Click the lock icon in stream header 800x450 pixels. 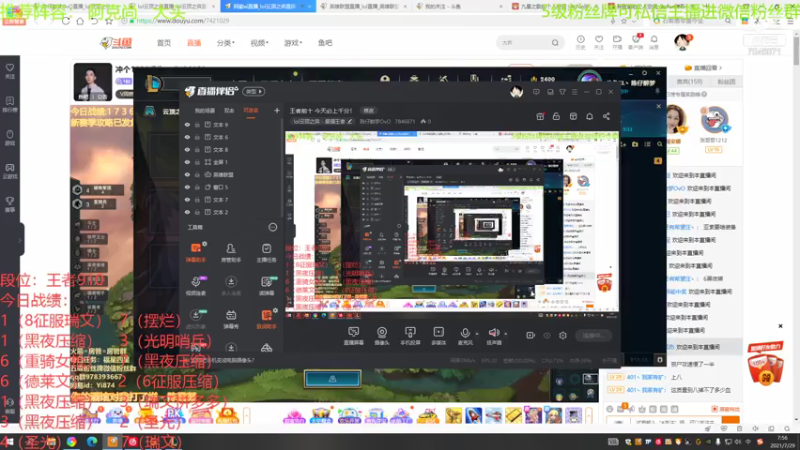click(557, 116)
